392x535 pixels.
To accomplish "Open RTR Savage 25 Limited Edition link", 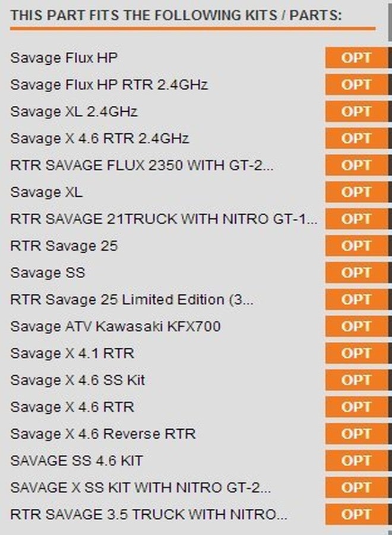I will pyautogui.click(x=132, y=300).
